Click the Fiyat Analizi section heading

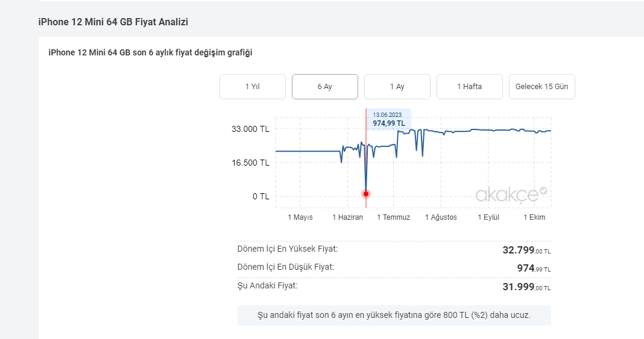pyautogui.click(x=113, y=22)
